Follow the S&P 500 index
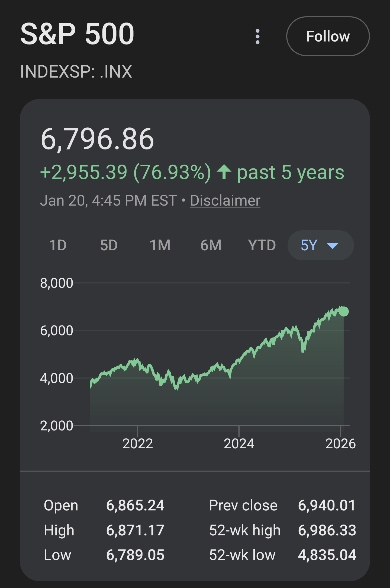 [328, 36]
